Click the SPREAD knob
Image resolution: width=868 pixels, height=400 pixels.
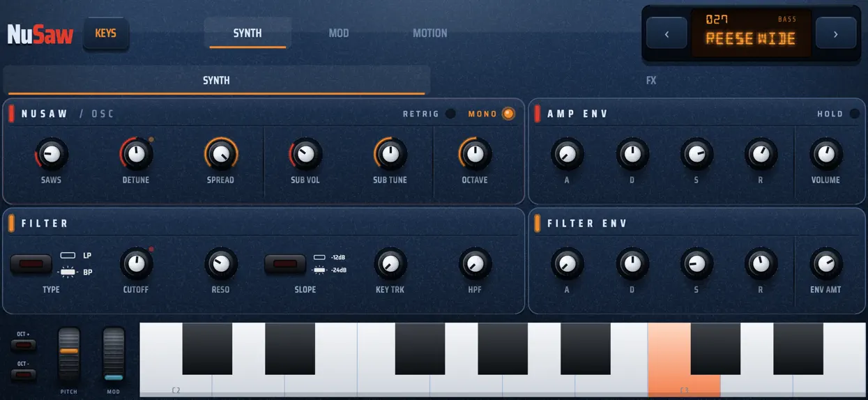(221, 154)
